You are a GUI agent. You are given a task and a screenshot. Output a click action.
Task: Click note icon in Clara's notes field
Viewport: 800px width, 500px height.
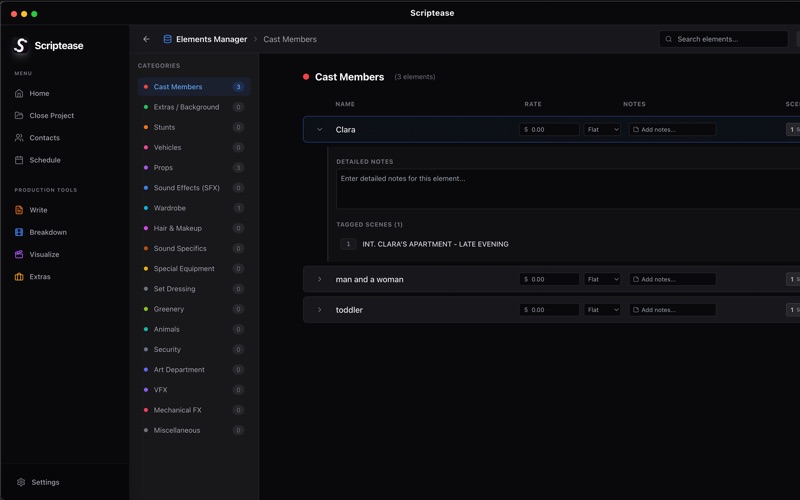tap(636, 130)
